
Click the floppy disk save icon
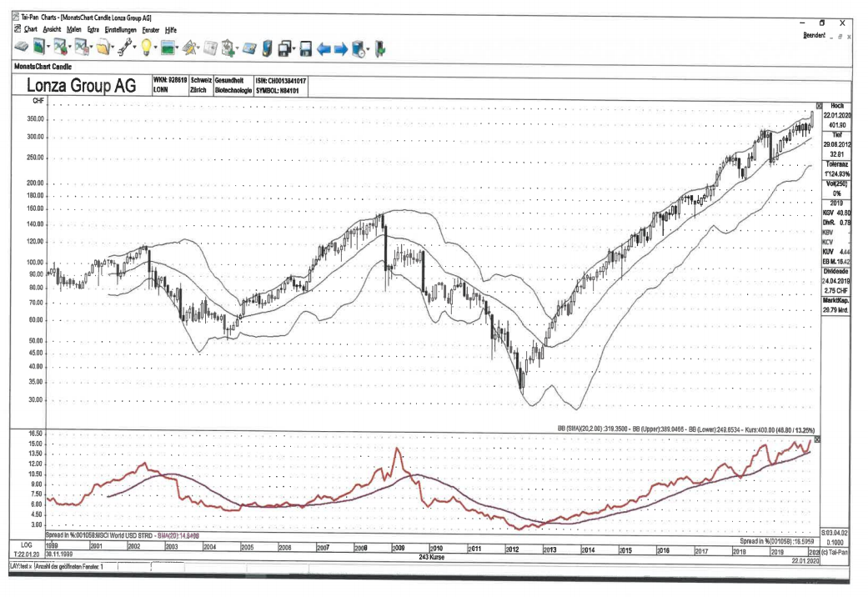[x=306, y=48]
